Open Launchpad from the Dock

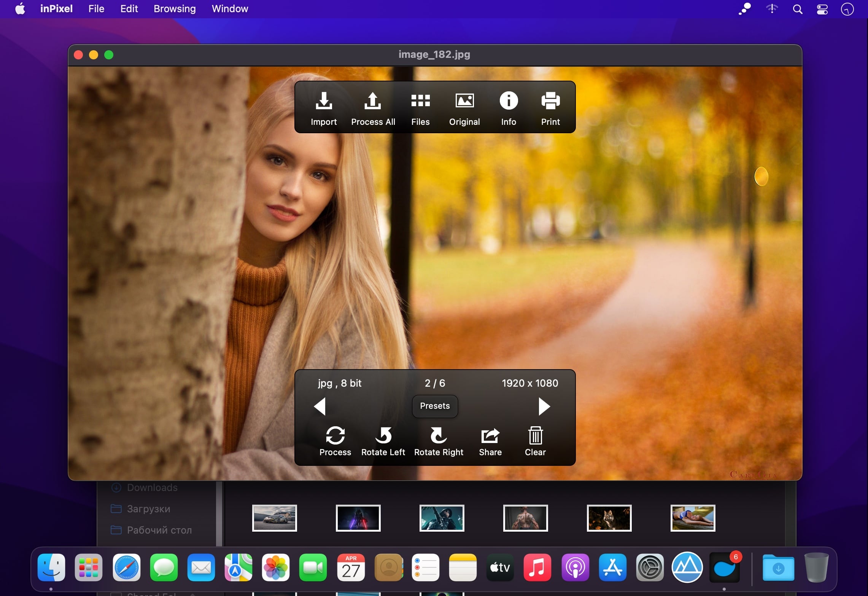click(x=89, y=567)
